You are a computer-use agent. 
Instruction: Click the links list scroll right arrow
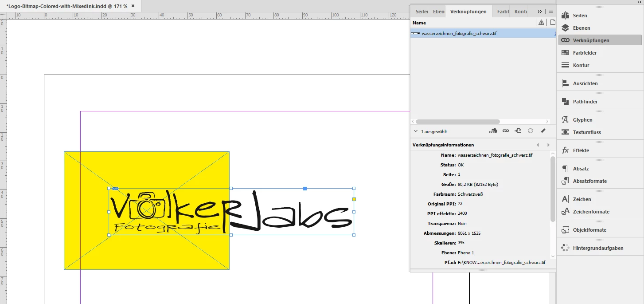tap(548, 122)
